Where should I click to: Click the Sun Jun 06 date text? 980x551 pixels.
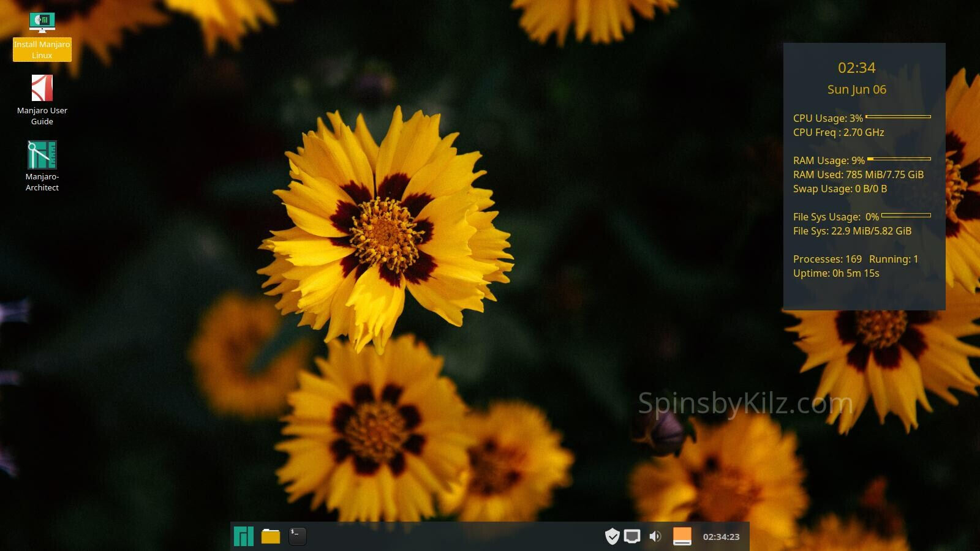tap(856, 89)
